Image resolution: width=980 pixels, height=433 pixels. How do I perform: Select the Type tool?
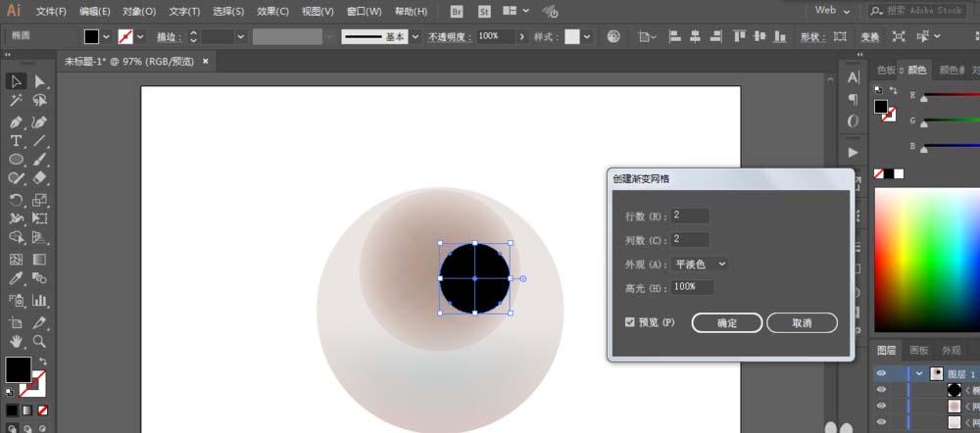click(16, 141)
